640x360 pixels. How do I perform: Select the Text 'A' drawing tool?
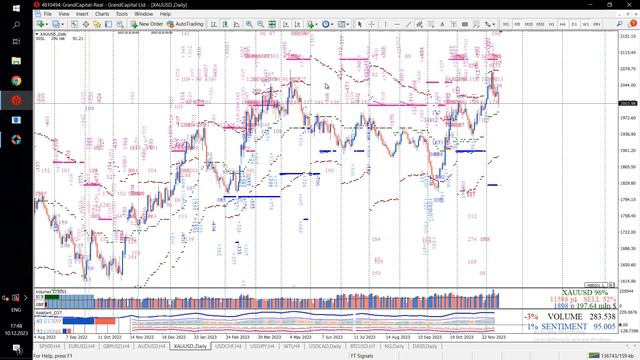pyautogui.click(x=442, y=24)
